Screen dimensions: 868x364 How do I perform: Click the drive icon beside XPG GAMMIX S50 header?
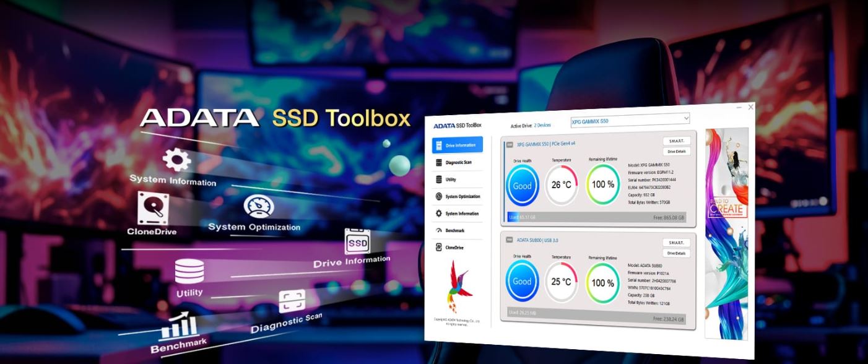pos(510,145)
